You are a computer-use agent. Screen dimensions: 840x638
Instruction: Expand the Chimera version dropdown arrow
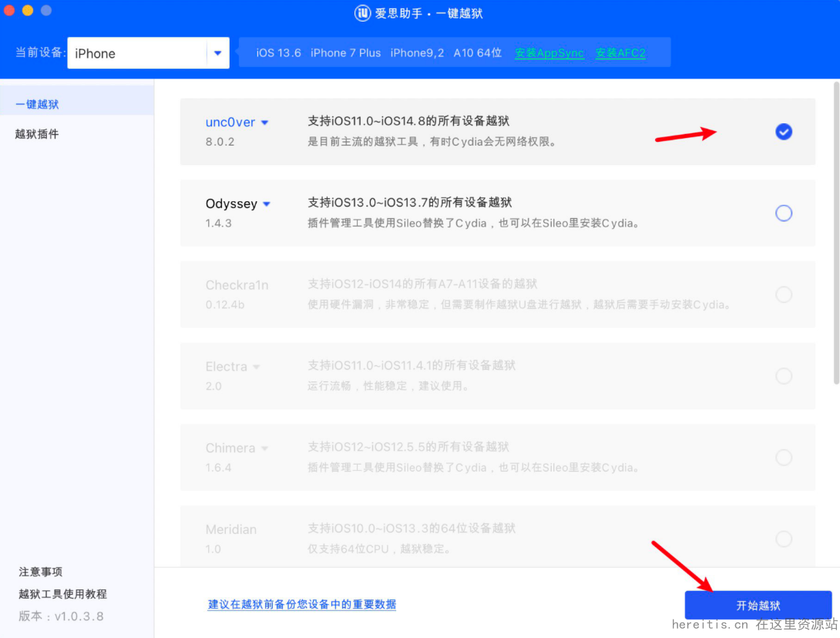point(264,448)
